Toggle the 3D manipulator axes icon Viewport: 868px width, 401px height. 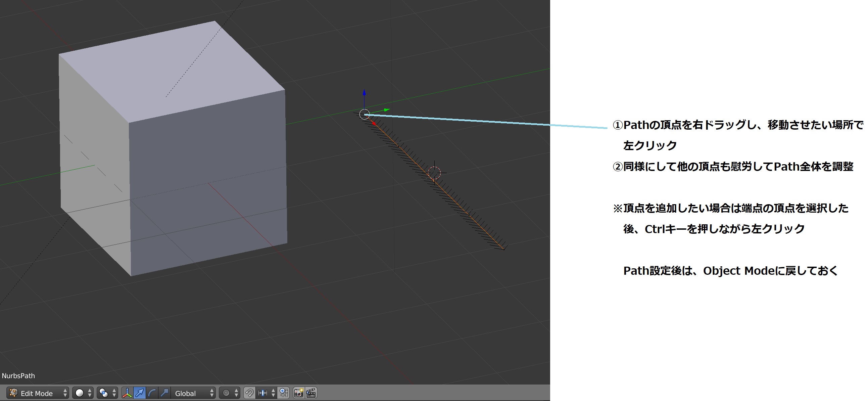[127, 393]
